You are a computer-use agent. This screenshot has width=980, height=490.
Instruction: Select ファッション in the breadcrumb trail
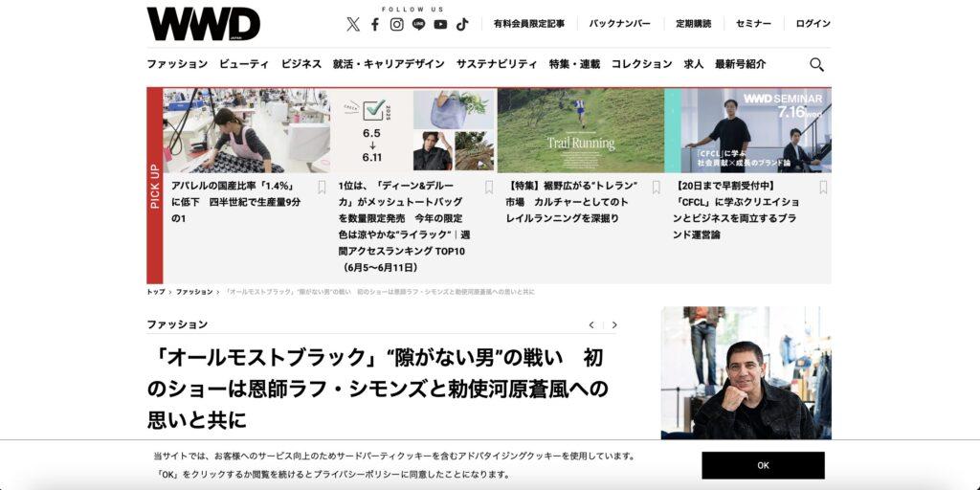coord(194,292)
